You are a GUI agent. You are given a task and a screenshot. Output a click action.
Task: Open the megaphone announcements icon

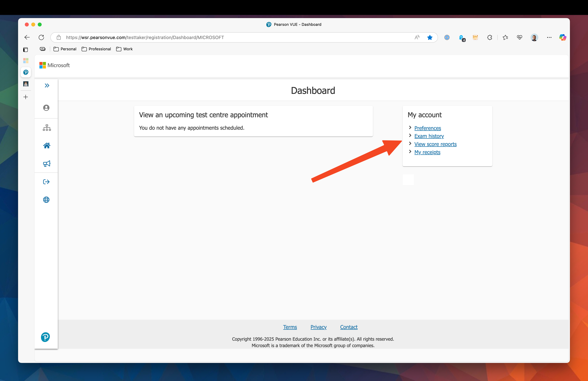[x=47, y=163]
